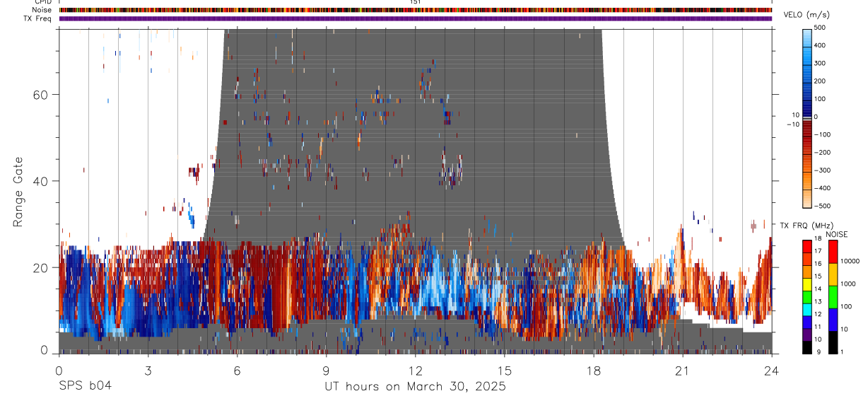This screenshot has height=401, width=868.
Task: Click the 300 label on the velocity scale
Action: pyautogui.click(x=819, y=64)
